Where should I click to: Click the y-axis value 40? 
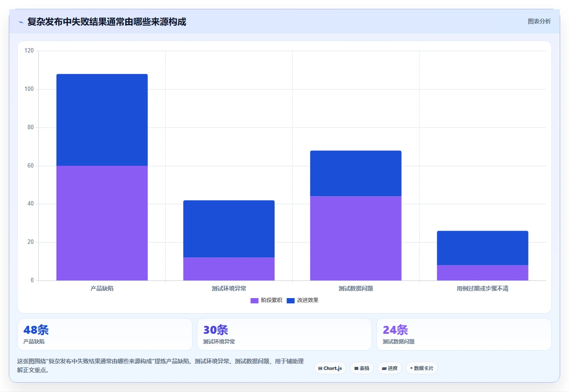[30, 204]
